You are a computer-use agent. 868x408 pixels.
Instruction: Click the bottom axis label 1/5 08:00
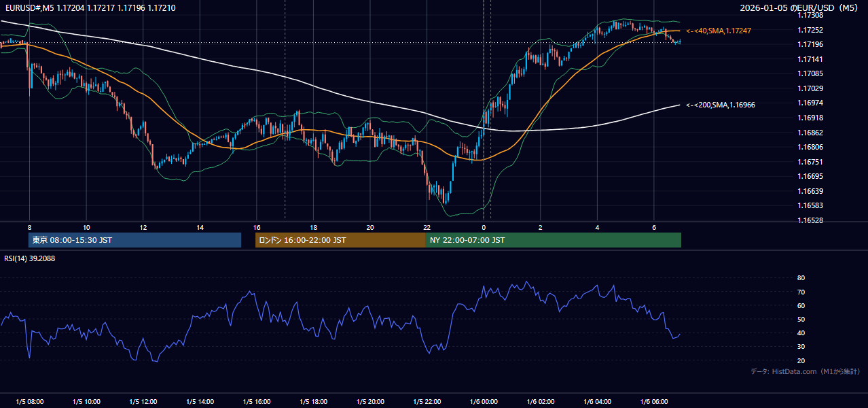click(x=29, y=402)
